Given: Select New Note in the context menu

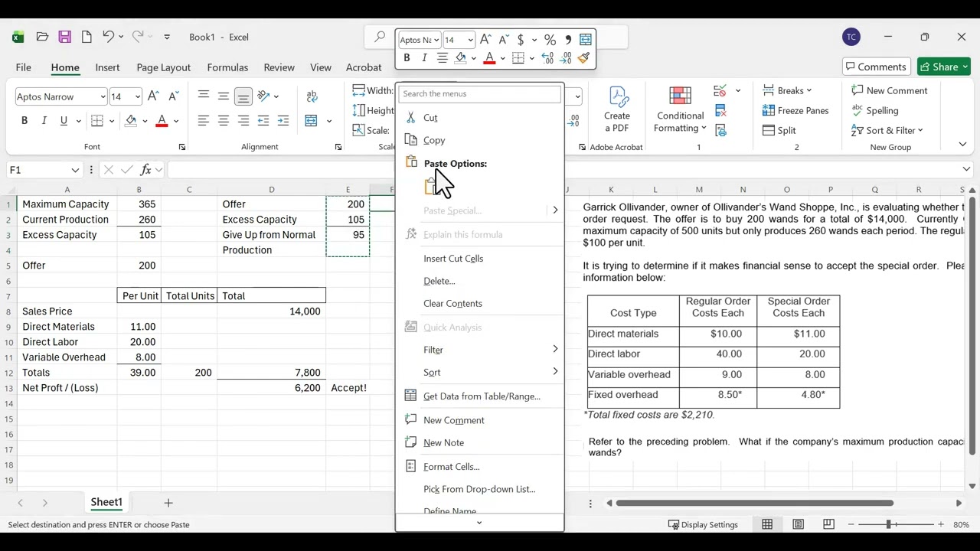Looking at the screenshot, I should pos(480,442).
